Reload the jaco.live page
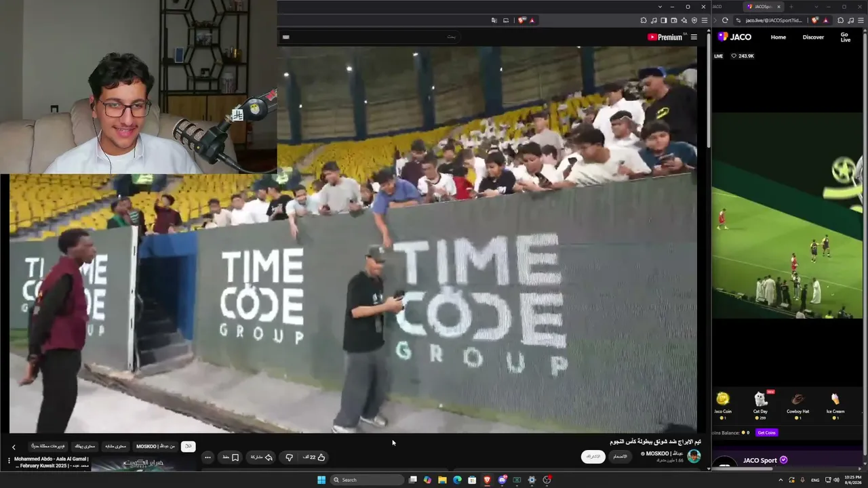Image resolution: width=868 pixels, height=488 pixels. tap(724, 20)
